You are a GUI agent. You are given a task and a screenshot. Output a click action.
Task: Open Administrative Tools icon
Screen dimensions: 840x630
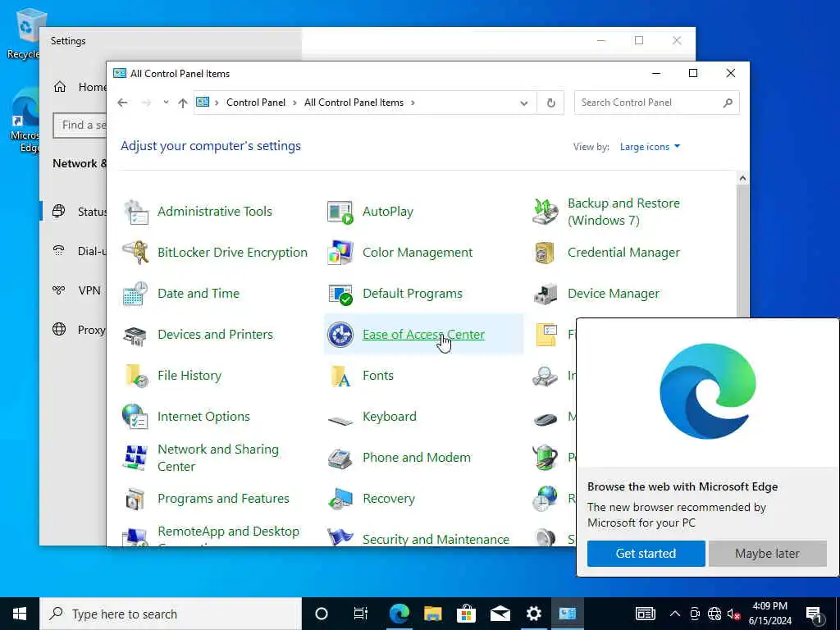click(136, 212)
